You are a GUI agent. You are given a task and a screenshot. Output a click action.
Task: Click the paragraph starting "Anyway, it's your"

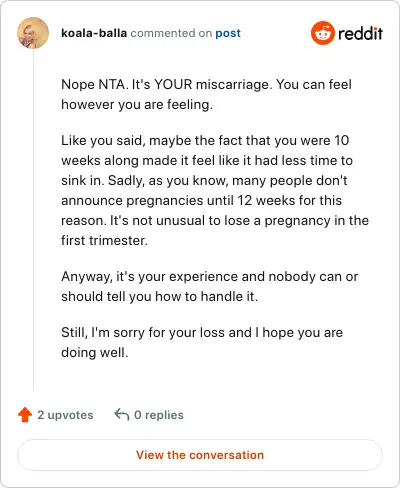point(209,286)
